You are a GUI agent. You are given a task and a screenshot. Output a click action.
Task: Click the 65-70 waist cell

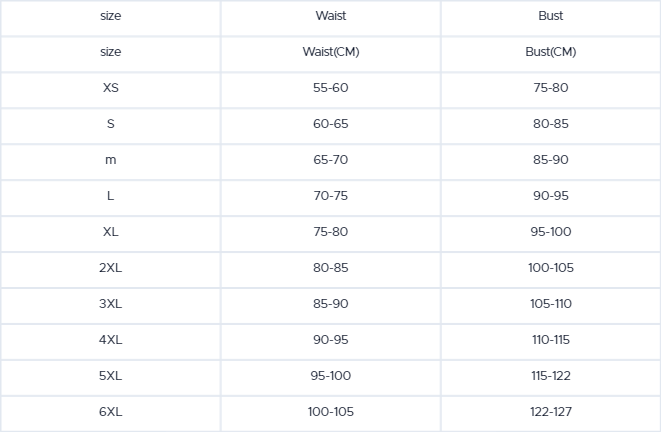tap(330, 160)
